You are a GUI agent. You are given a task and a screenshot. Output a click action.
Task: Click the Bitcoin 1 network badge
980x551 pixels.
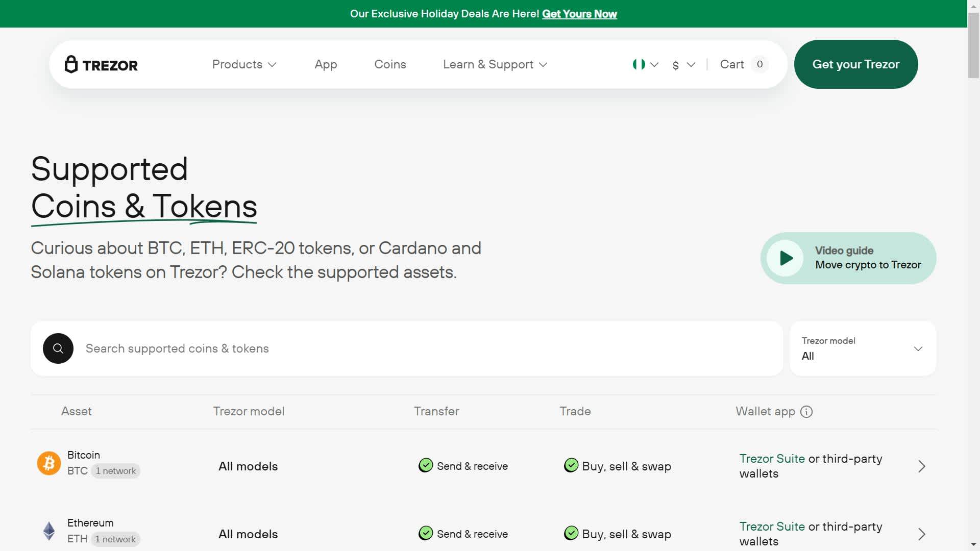tap(116, 471)
